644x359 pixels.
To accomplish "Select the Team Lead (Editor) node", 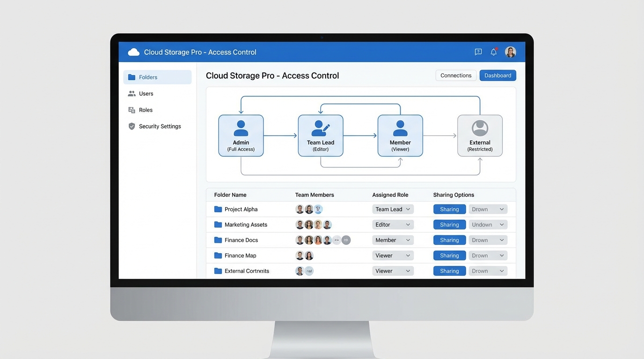I will click(321, 136).
